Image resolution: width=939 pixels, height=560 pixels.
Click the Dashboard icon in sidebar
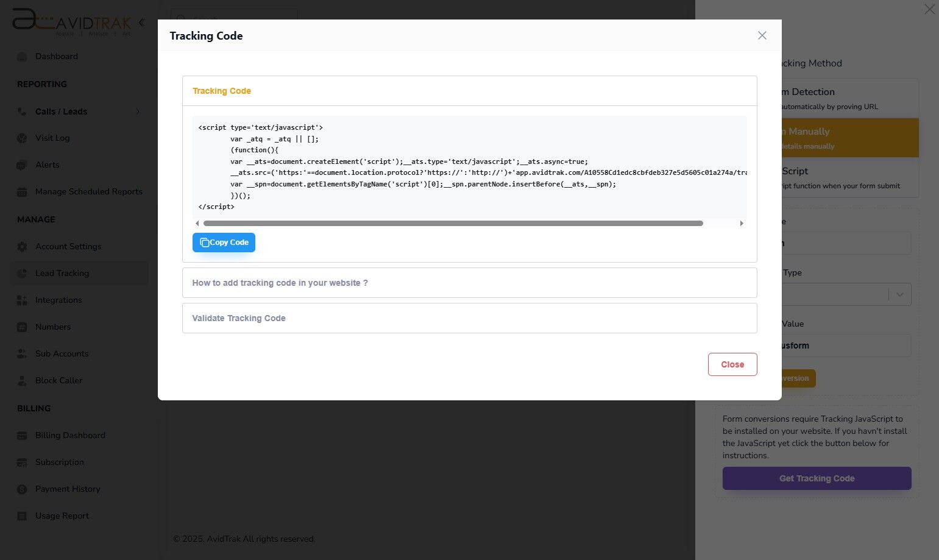[x=22, y=57]
